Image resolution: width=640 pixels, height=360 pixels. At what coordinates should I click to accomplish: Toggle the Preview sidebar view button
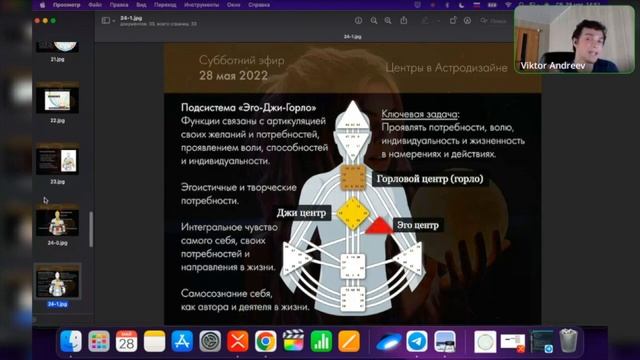click(x=106, y=20)
